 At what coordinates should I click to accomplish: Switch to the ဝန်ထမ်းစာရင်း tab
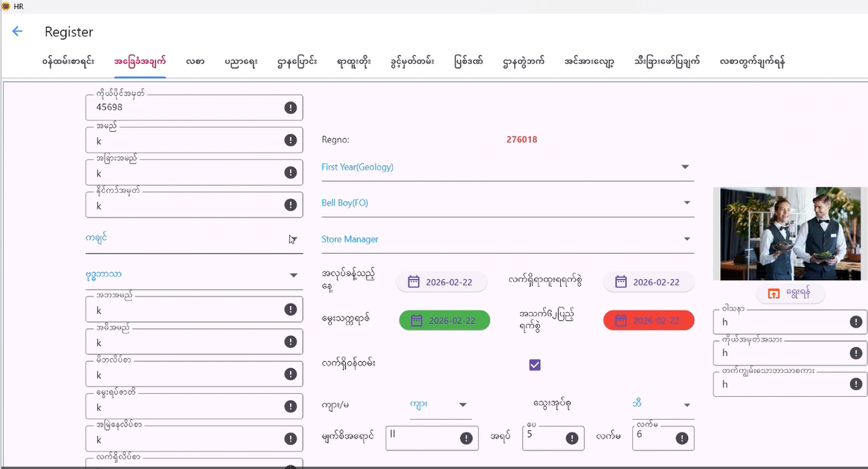(68, 62)
